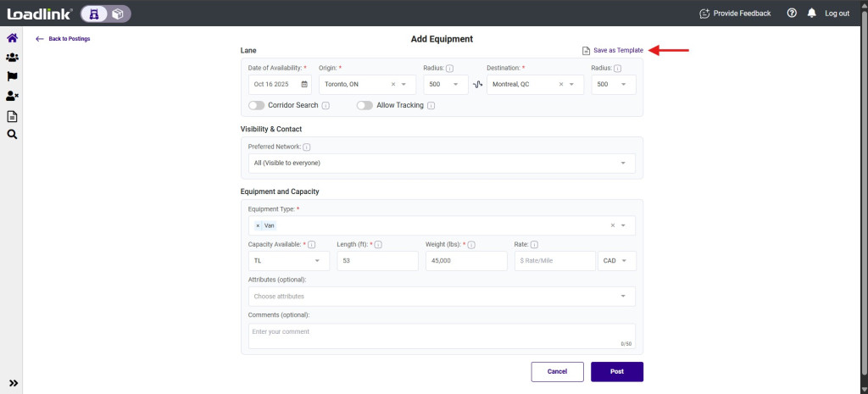Image resolution: width=868 pixels, height=394 pixels.
Task: Open the Capacity Available TL dropdown
Action: coord(288,261)
